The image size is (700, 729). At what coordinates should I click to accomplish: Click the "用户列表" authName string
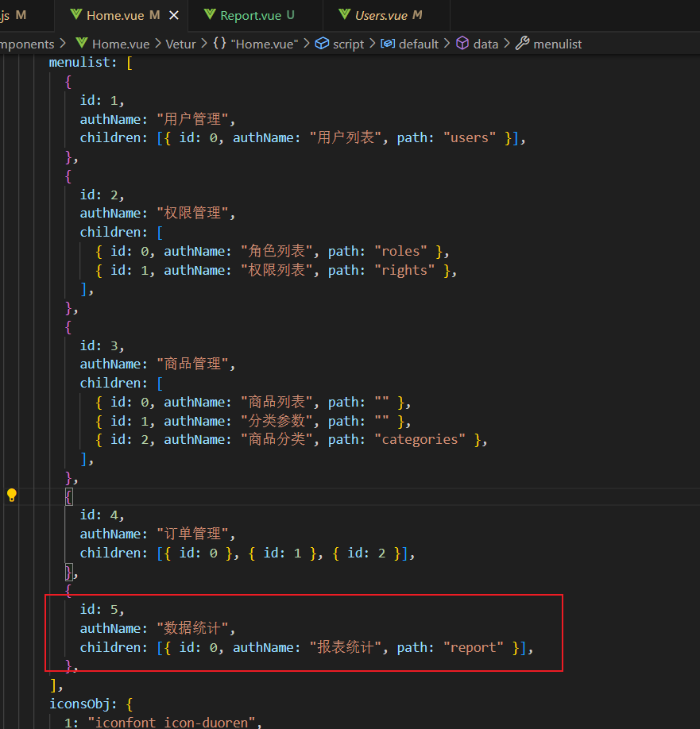tap(346, 137)
